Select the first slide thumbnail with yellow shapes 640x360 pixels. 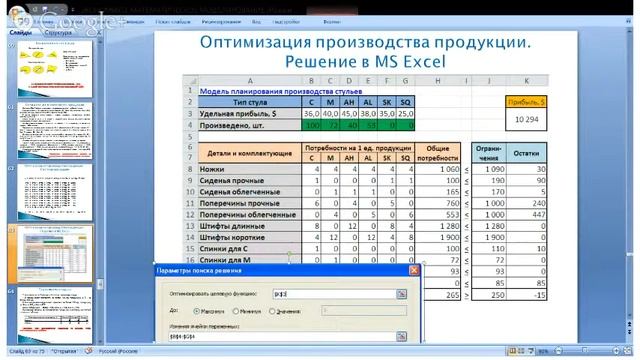coord(55,69)
